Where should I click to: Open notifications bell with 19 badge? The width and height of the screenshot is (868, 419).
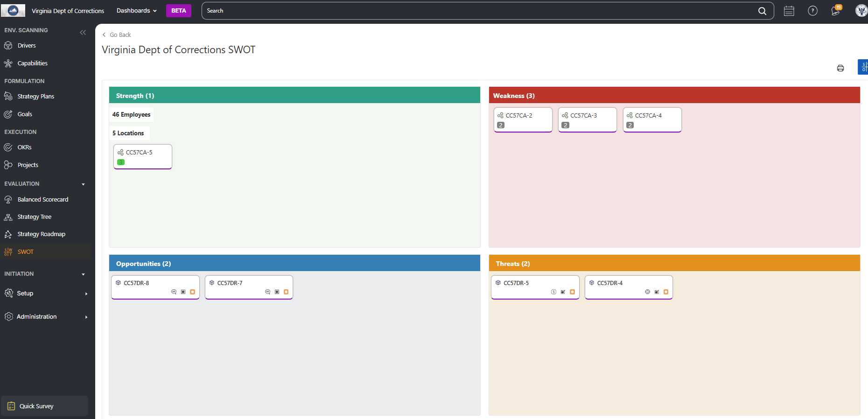[836, 10]
